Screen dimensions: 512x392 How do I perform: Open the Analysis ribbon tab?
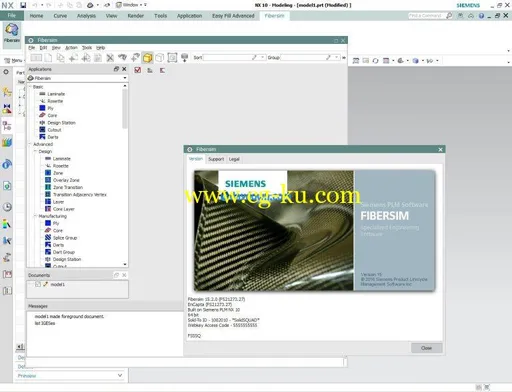pyautogui.click(x=86, y=16)
